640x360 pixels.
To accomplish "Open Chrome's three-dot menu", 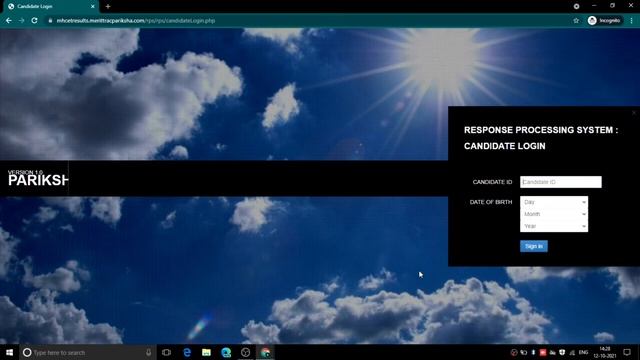I will pyautogui.click(x=631, y=20).
